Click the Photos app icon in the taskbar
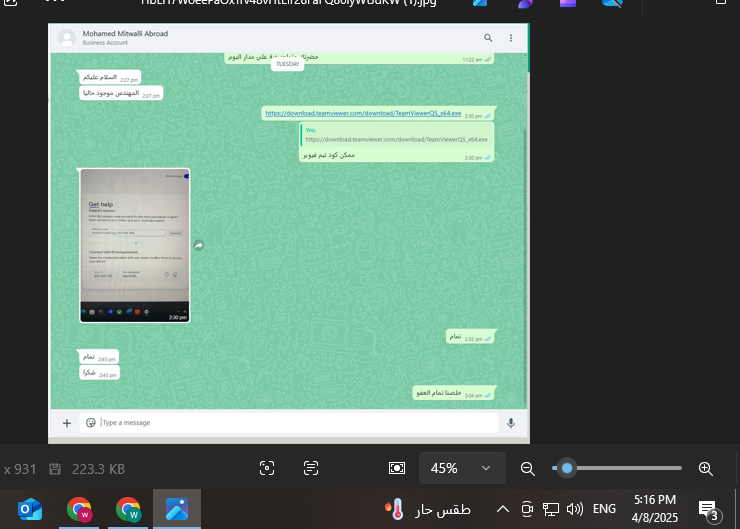 [x=177, y=509]
